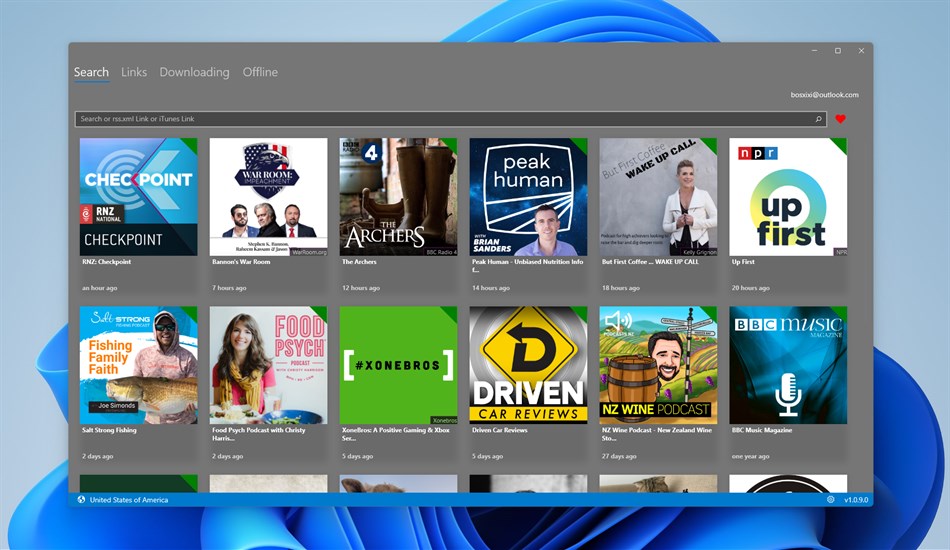This screenshot has width=950, height=550.
Task: Click the v1.0.9.0 version label
Action: 856,500
